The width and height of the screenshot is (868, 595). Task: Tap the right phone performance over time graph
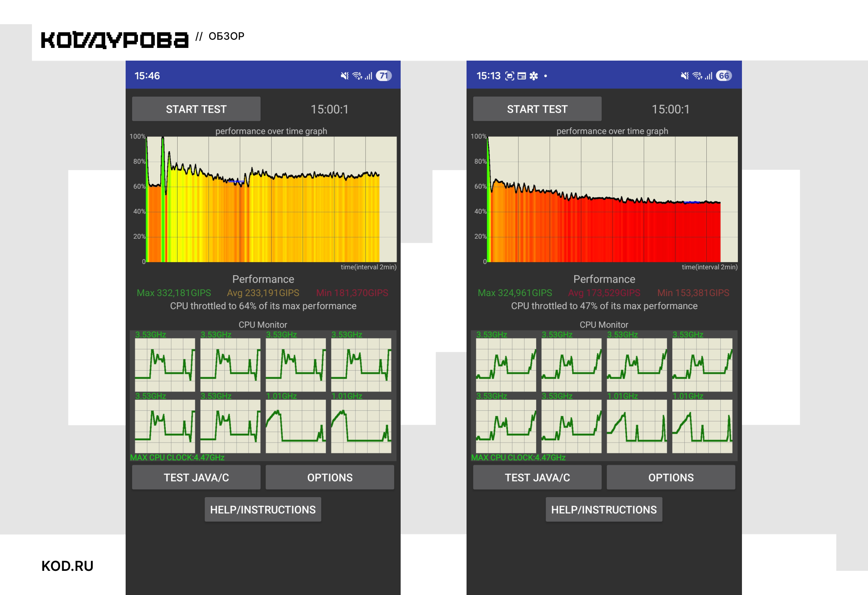coord(613,199)
